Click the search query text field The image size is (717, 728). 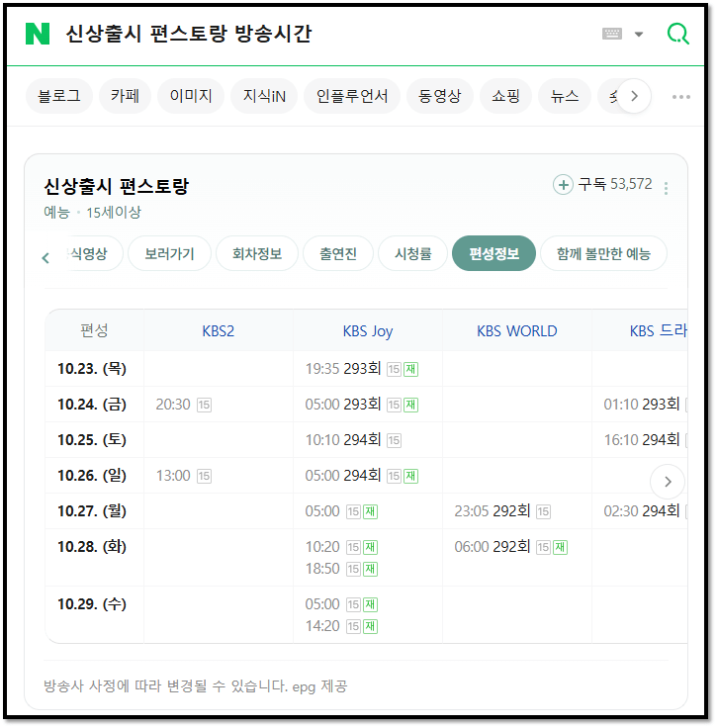coord(189,34)
